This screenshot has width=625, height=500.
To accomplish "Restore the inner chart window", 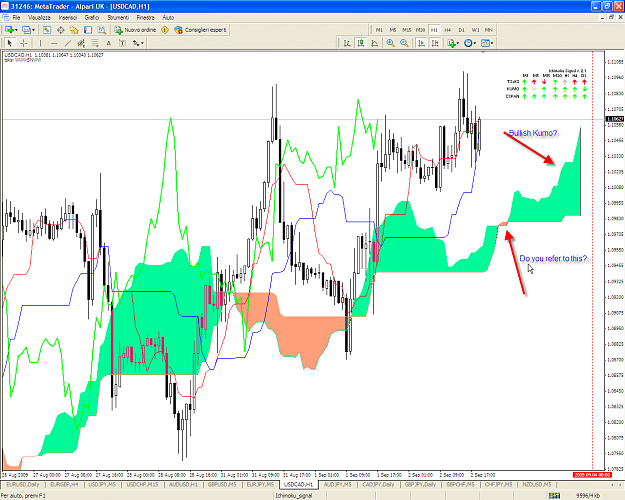I will (x=611, y=18).
